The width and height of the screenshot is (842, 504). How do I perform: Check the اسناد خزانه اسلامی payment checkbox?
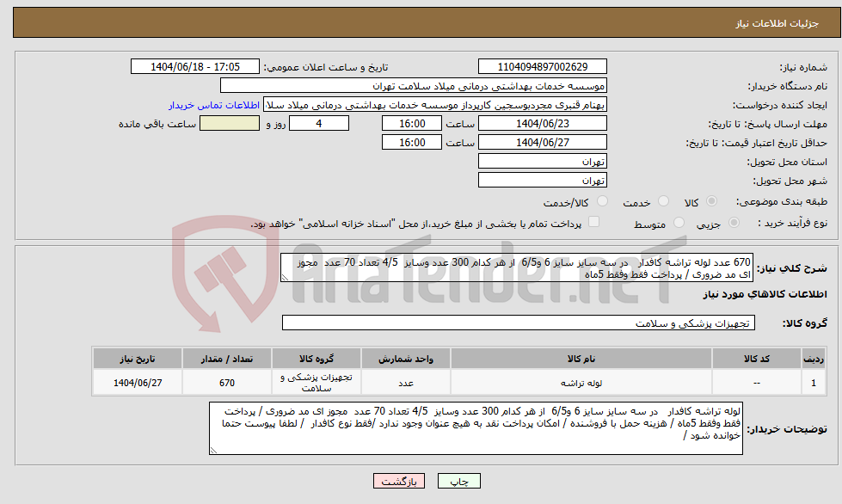tap(593, 221)
